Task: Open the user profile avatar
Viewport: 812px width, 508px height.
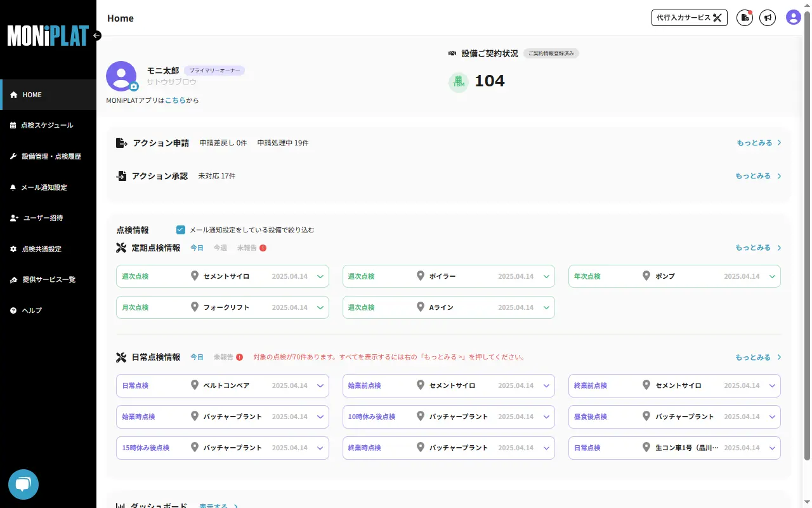Action: [793, 17]
